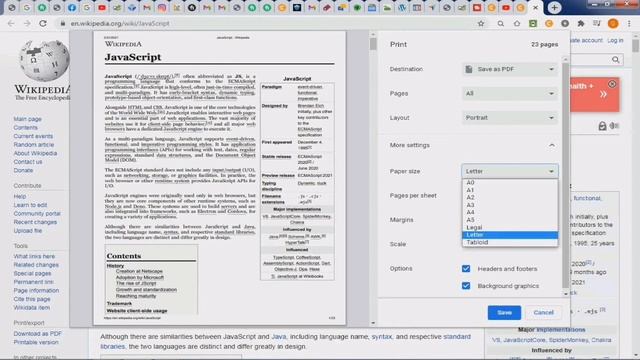Open Recent changes link
Viewport: 640px width, 360px height.
click(x=35, y=222)
